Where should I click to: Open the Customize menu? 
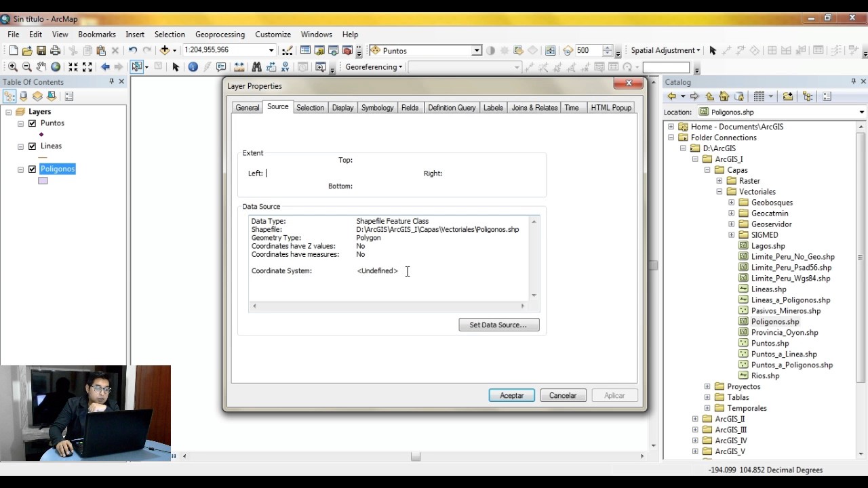click(273, 35)
